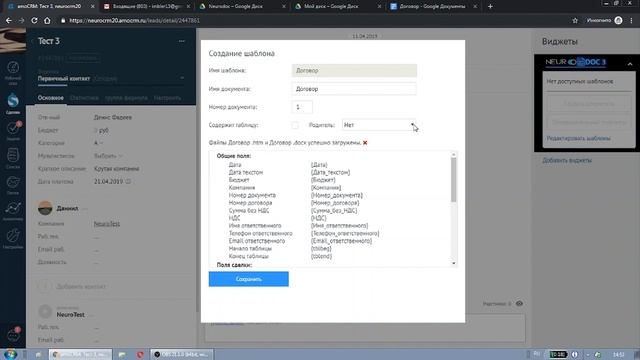Image resolution: width=640 pixels, height=360 pixels.
Task: Click 'Редактировать шаблоны' link in the widget
Action: click(x=578, y=138)
